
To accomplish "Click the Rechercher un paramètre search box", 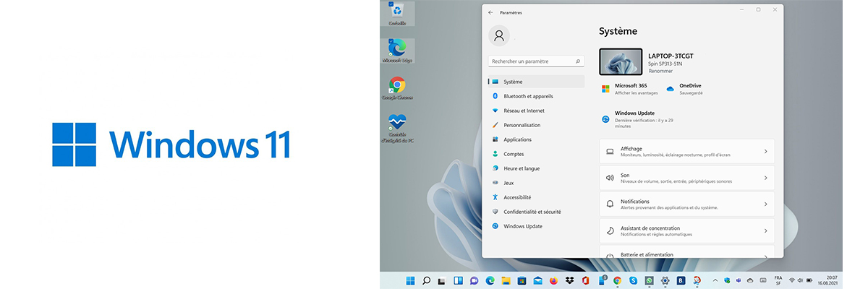I will (x=537, y=61).
